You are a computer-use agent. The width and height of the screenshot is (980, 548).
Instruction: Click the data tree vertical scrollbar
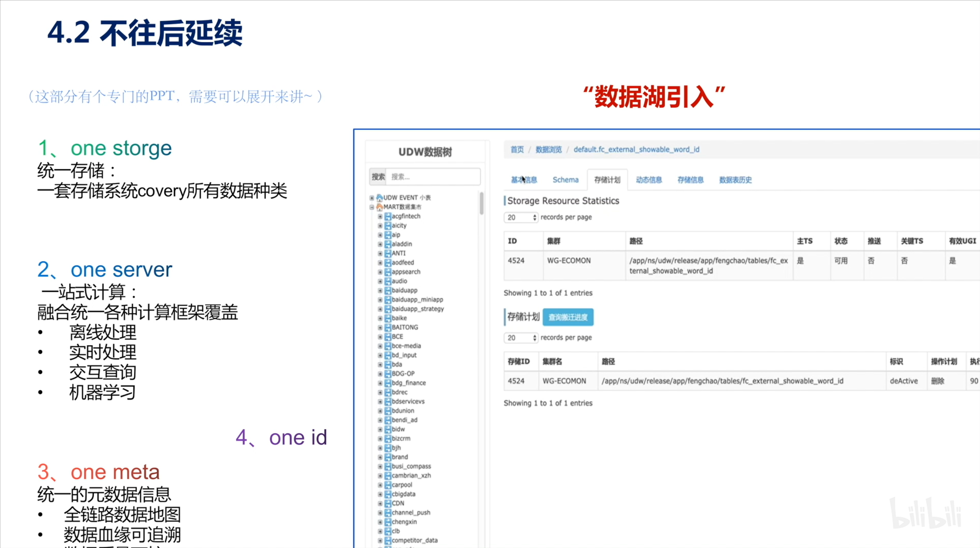click(x=481, y=204)
